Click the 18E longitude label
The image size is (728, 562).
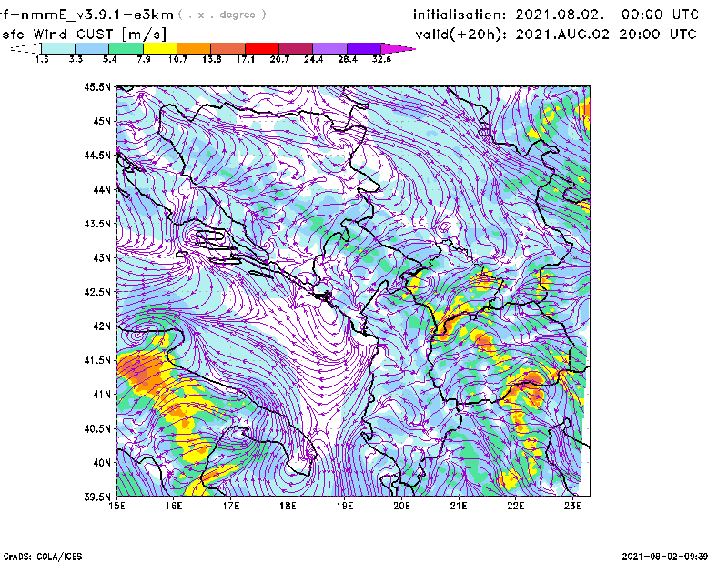(x=288, y=506)
